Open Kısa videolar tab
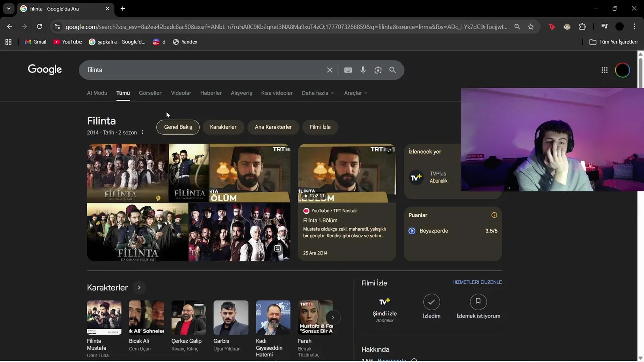 coord(277,93)
